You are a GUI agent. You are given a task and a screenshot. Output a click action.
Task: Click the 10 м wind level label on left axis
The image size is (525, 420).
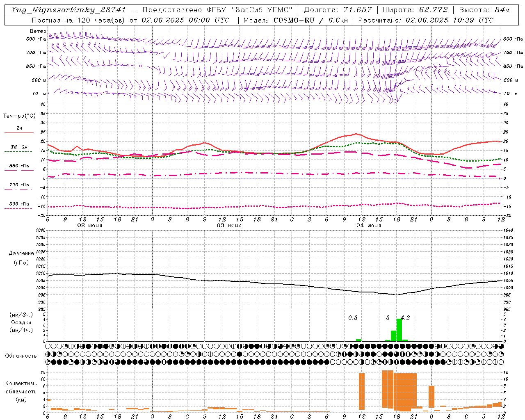[x=39, y=94]
